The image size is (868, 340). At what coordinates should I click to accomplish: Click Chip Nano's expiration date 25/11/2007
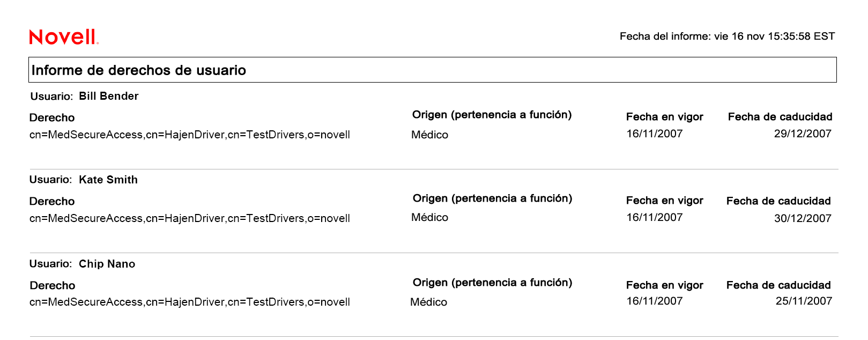[803, 301]
